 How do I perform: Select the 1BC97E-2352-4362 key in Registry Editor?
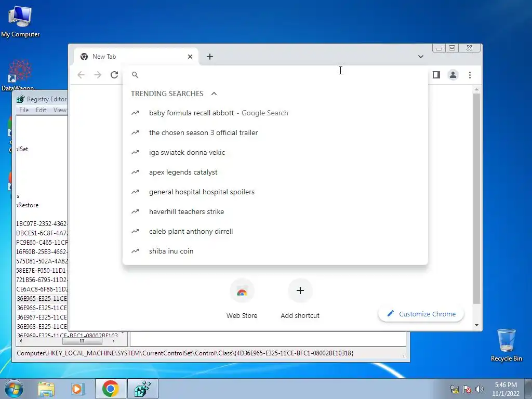(42, 224)
